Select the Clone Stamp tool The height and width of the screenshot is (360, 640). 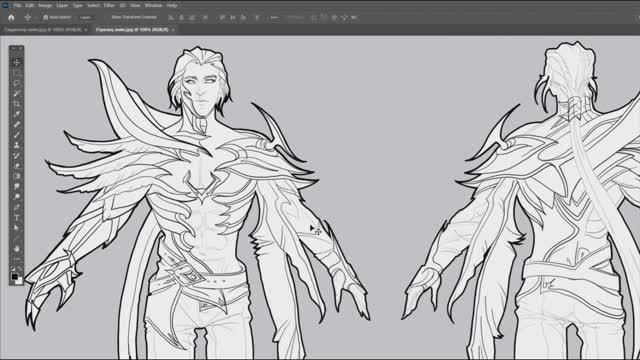tap(16, 145)
